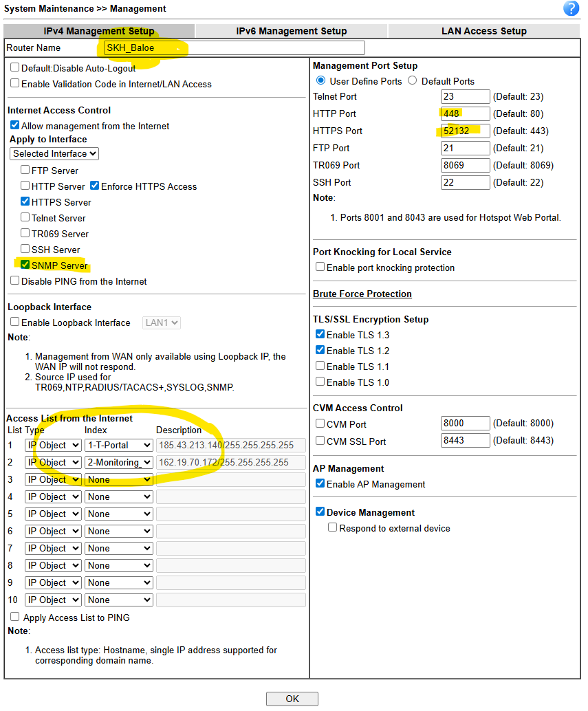Open the 2-Monitoring index dropdown
This screenshot has width=588, height=711.
pyautogui.click(x=119, y=463)
